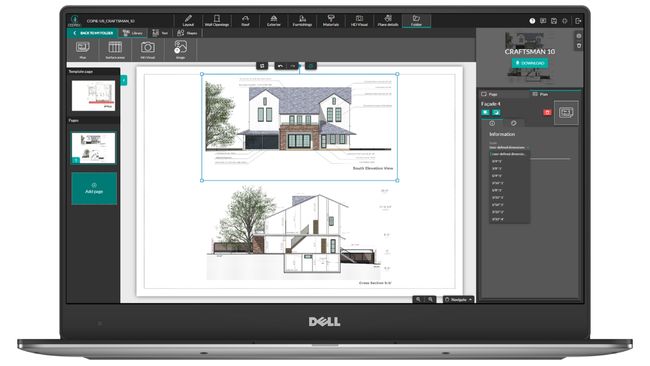This screenshot has width=650, height=366.
Task: Insert a Surface areas table
Action: pos(115,50)
